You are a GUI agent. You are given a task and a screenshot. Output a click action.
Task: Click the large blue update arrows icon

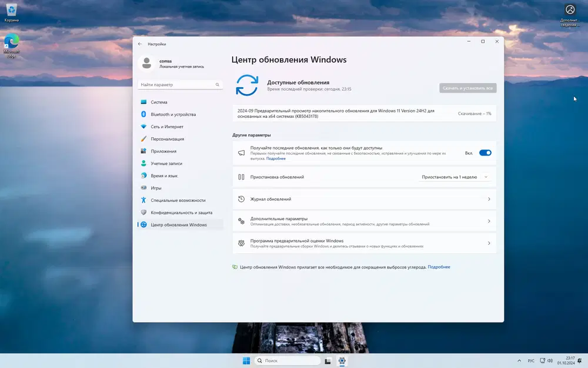tap(247, 85)
